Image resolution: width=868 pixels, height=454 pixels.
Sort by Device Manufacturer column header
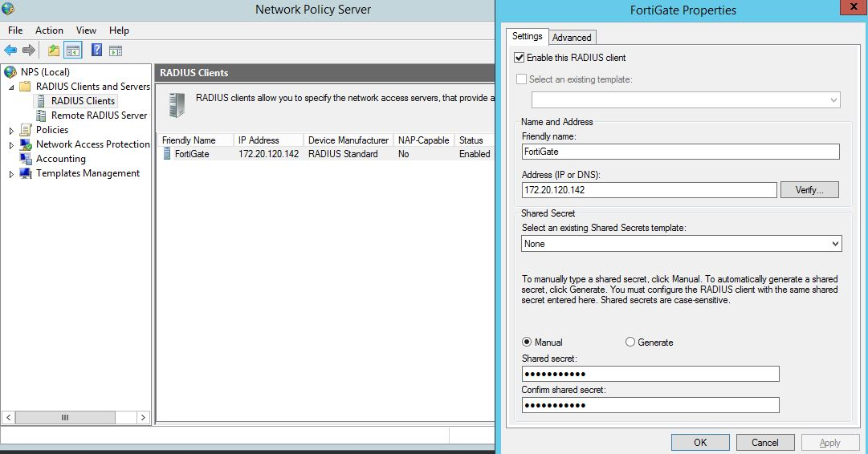coord(348,140)
